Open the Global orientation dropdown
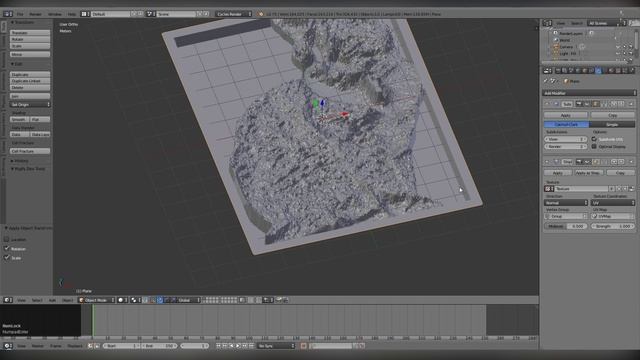The width and height of the screenshot is (640, 360). [x=188, y=300]
